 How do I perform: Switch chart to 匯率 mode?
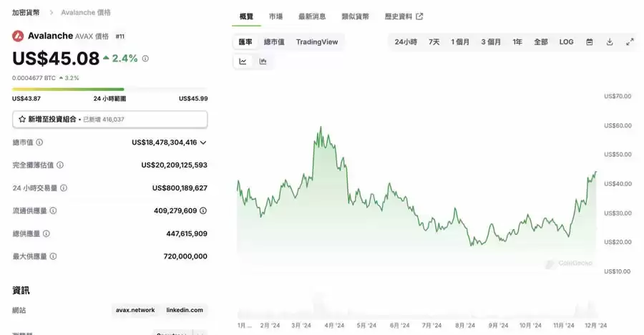245,42
